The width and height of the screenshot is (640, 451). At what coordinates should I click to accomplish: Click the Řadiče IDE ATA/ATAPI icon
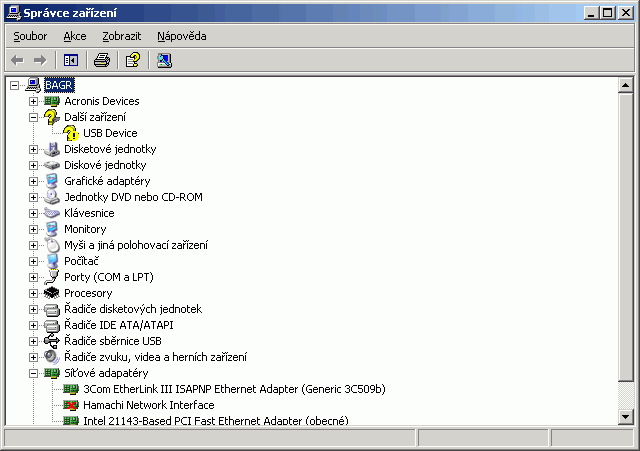tap(52, 325)
